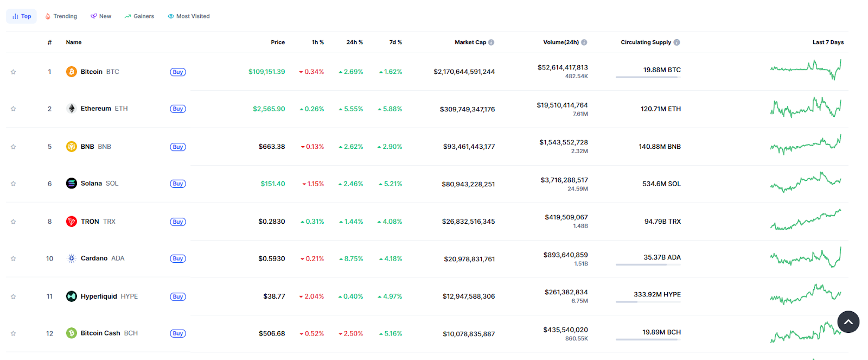Star Bitcoin to add to watchlist
The image size is (868, 360).
click(13, 72)
